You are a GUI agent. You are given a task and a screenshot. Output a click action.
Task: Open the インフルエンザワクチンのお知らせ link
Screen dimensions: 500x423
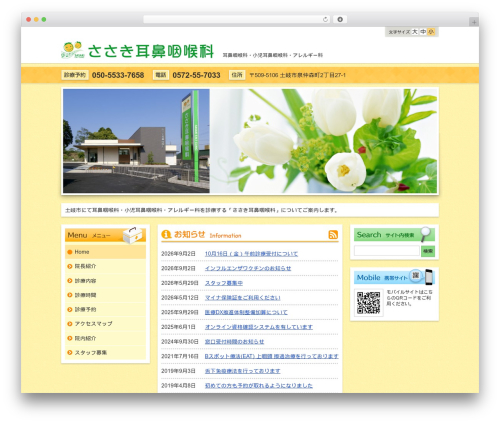[x=248, y=268]
